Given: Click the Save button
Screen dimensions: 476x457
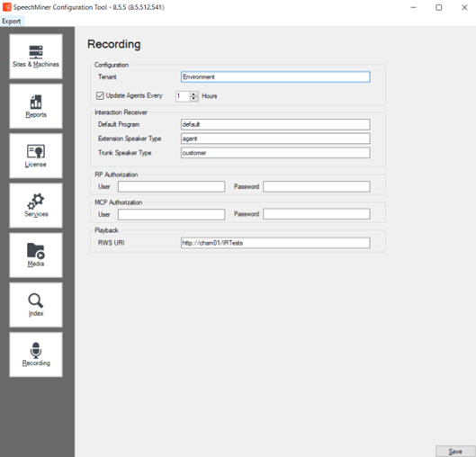Looking at the screenshot, I should tap(455, 452).
